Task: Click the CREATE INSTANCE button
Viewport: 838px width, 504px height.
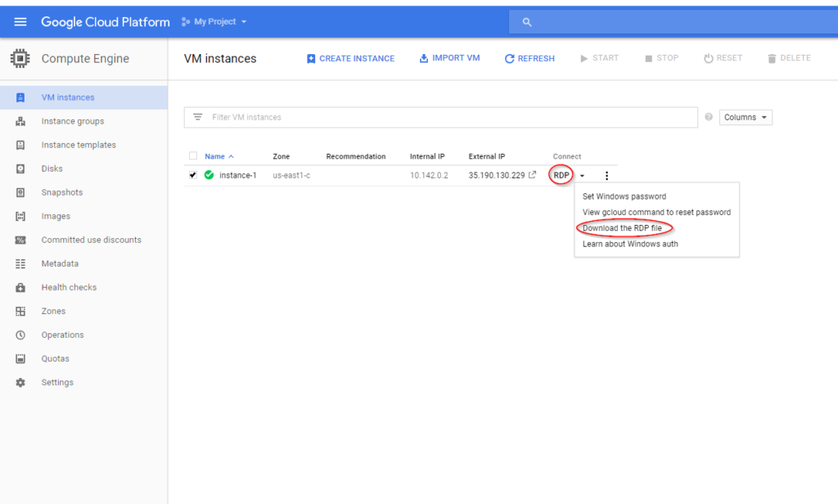Action: [350, 58]
